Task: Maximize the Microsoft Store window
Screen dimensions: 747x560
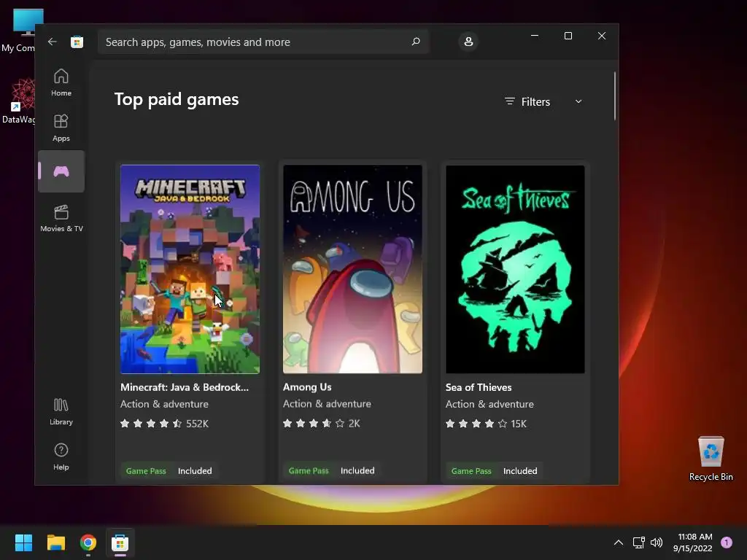Action: tap(568, 36)
